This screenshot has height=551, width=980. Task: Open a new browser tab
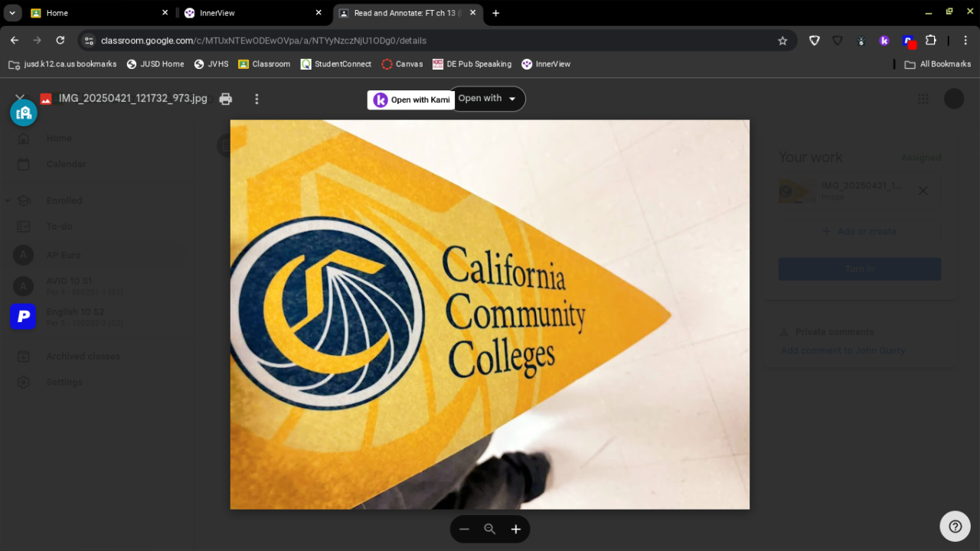495,13
